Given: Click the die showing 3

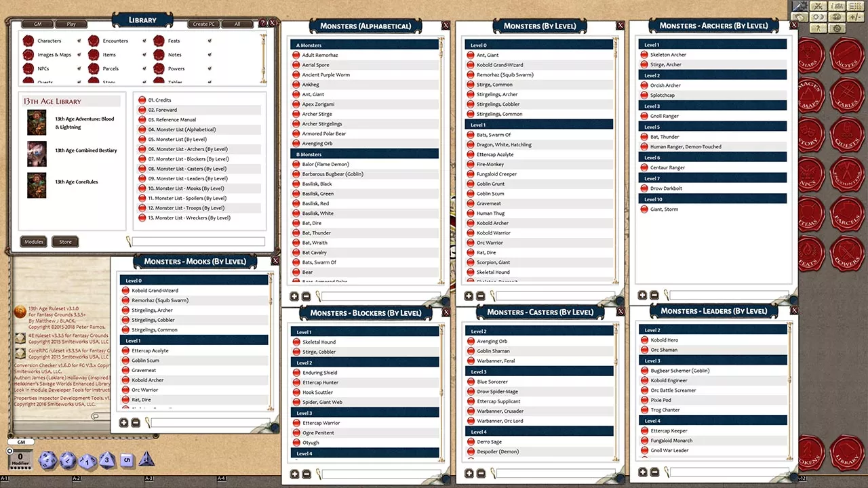Looking at the screenshot, I should coord(106,460).
